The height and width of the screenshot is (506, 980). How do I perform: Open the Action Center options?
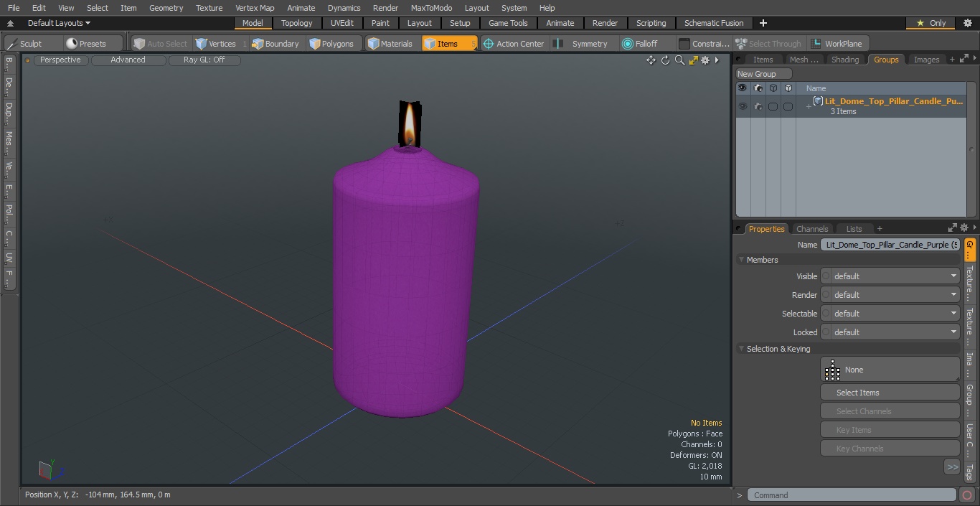(x=514, y=44)
